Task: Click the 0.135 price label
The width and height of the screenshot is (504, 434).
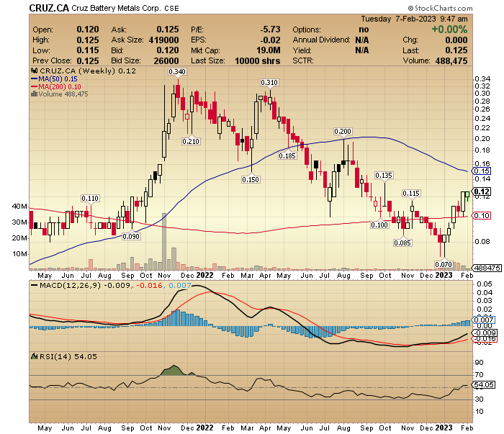Action: pyautogui.click(x=384, y=176)
